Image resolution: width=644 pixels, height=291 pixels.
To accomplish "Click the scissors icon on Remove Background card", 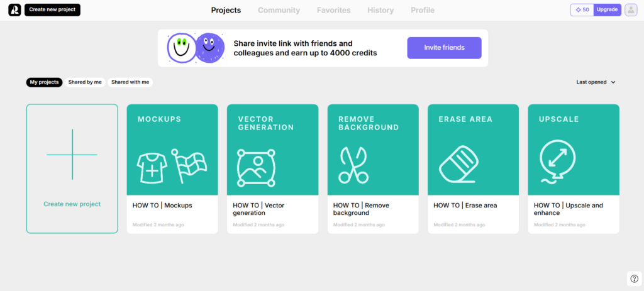I will tap(353, 165).
